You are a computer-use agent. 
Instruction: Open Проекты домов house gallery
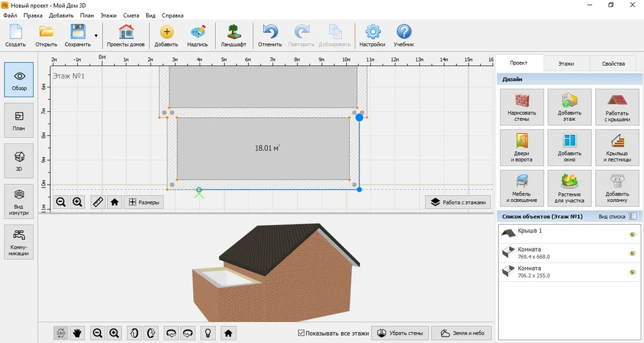tap(126, 35)
